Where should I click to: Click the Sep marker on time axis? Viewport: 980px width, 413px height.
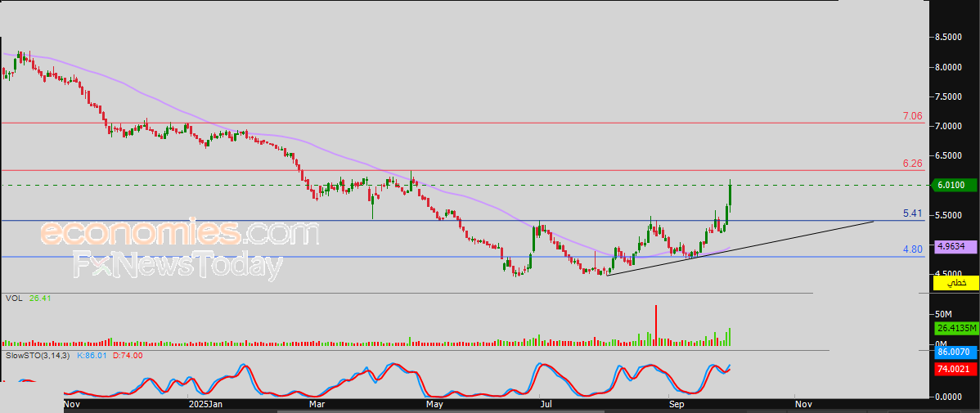tap(676, 404)
